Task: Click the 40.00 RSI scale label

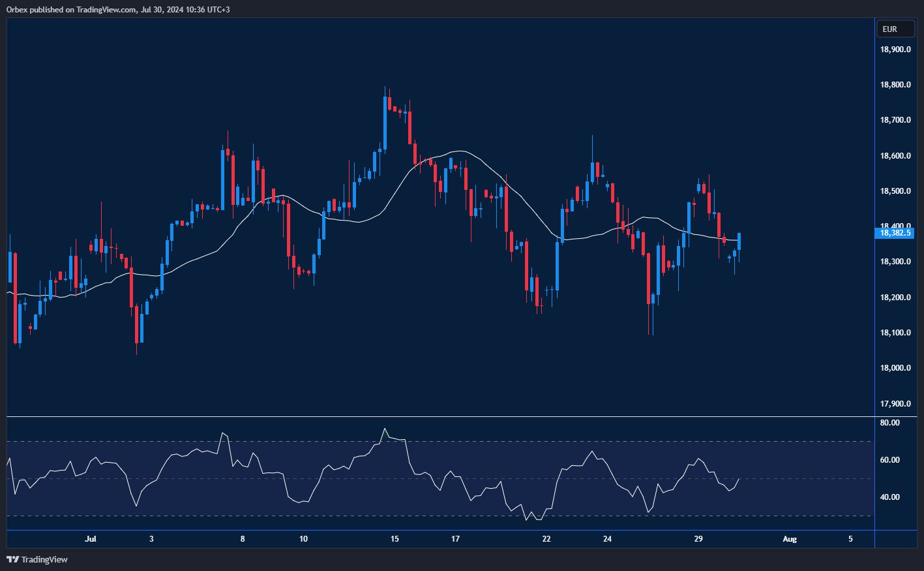Action: (889, 497)
